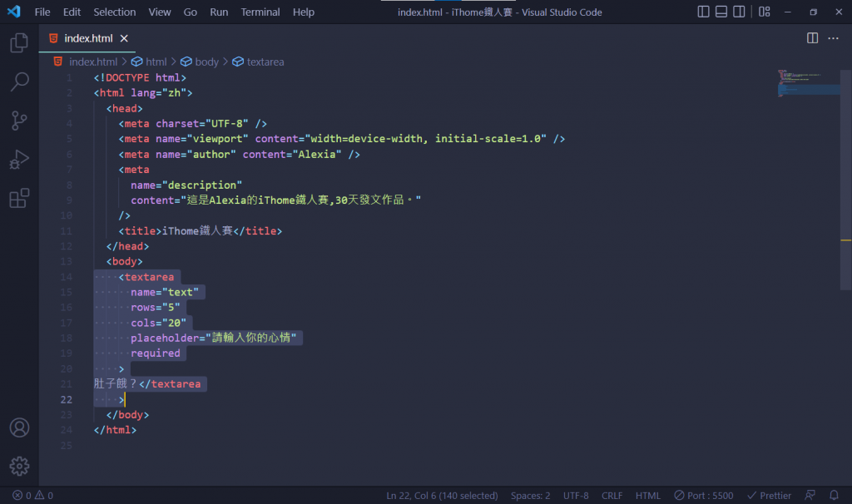Open Source Control view
Screen dimensions: 852x504
(19, 121)
